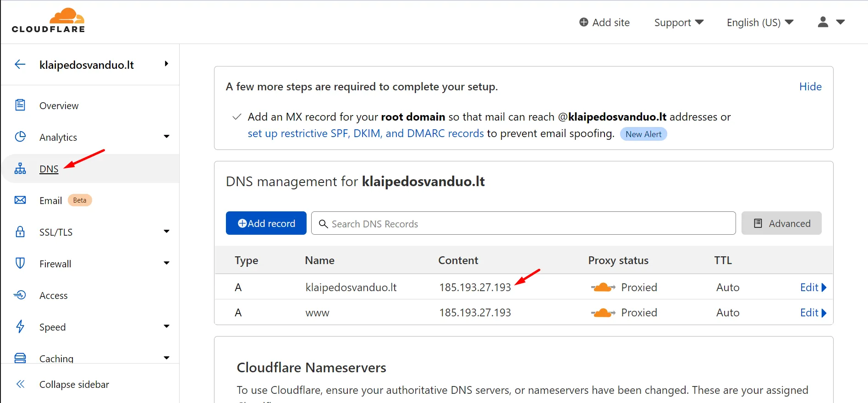This screenshot has width=868, height=403.
Task: Click the Advanced button's list icon
Action: coord(758,223)
